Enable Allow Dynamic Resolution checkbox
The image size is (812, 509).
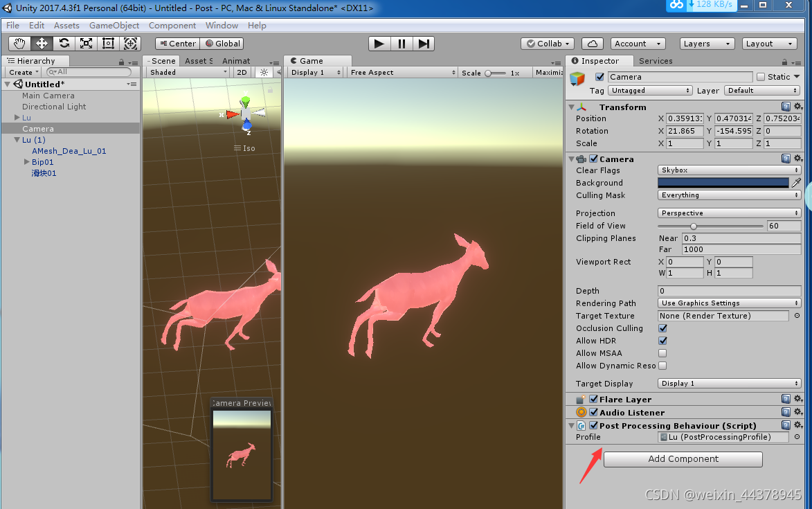tap(662, 365)
